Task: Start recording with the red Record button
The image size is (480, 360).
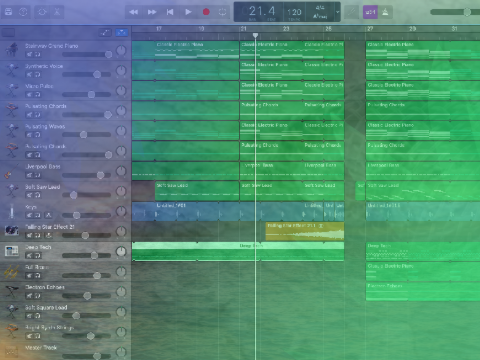Action: 206,12
